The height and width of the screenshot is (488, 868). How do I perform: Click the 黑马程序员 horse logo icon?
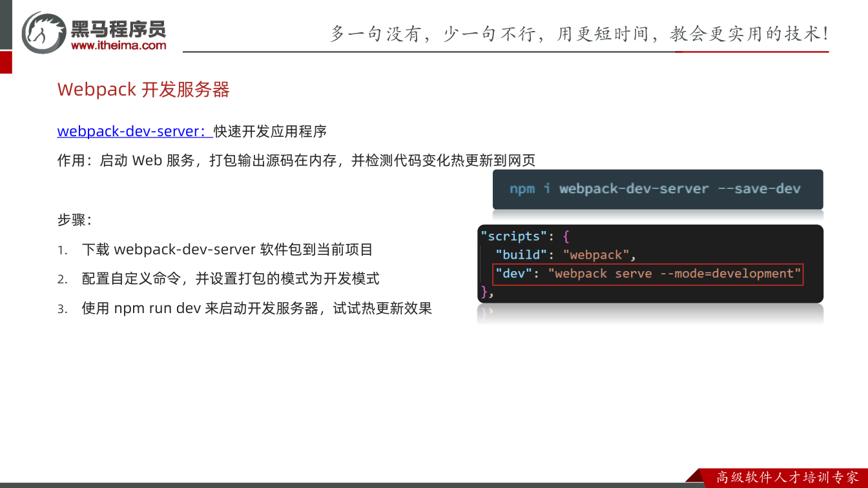point(44,32)
